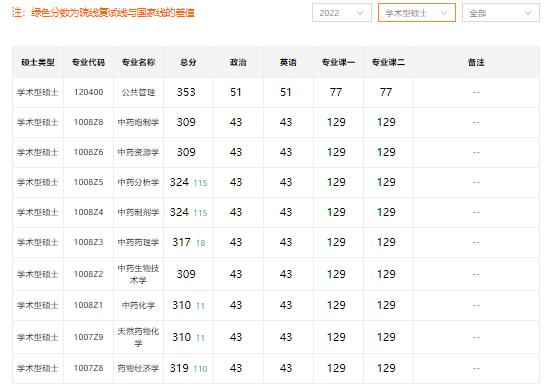Select major code 1008Z1
Image resolution: width=545 pixels, height=388 pixels.
(88, 305)
